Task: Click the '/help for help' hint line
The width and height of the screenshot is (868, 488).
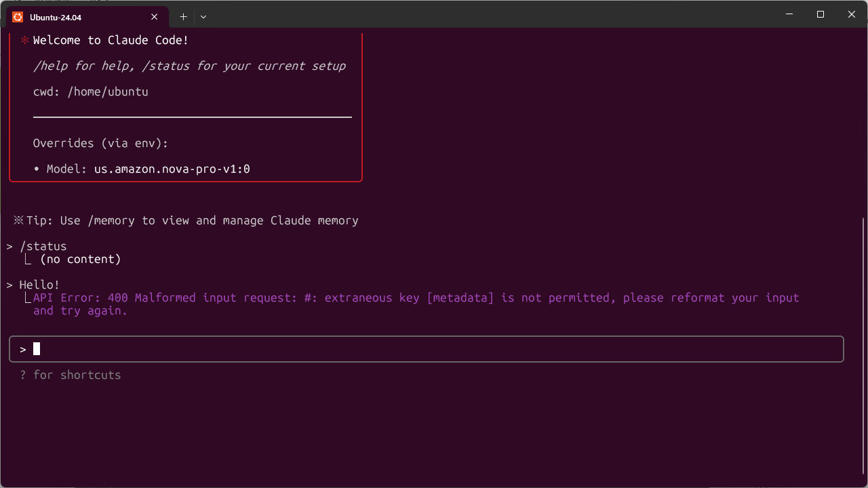Action: click(189, 66)
